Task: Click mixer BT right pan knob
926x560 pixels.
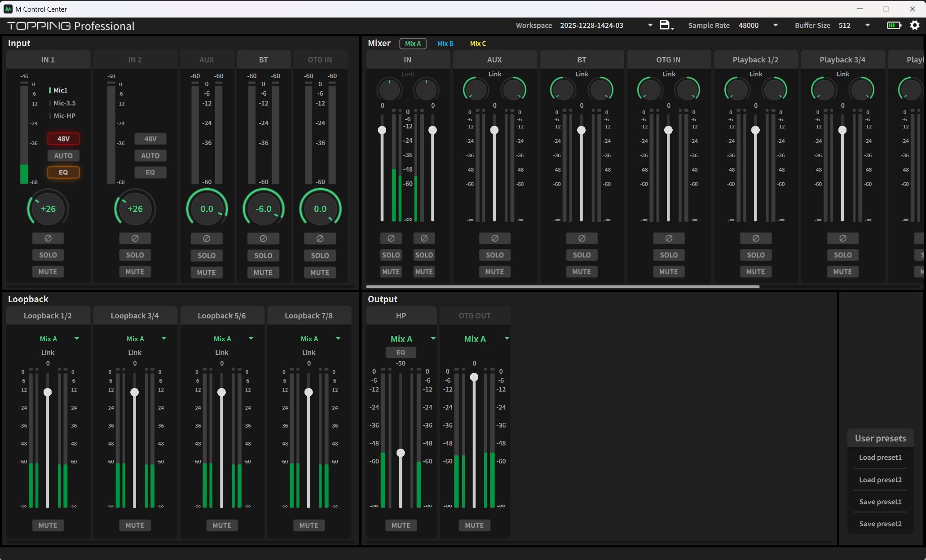Action: 600,89
